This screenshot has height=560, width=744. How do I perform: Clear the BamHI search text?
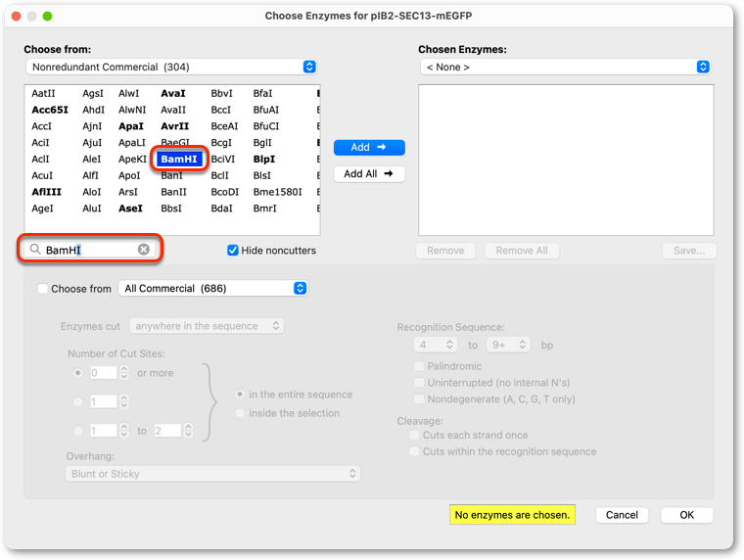point(144,249)
